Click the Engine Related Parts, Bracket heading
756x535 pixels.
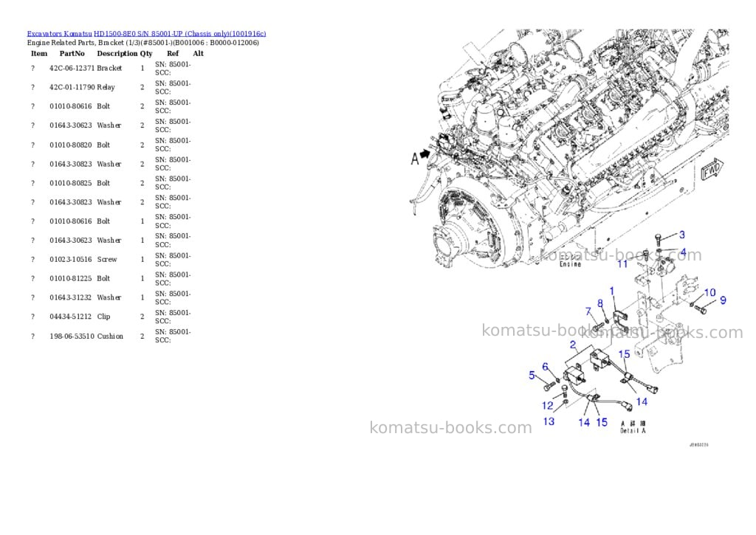pos(142,42)
